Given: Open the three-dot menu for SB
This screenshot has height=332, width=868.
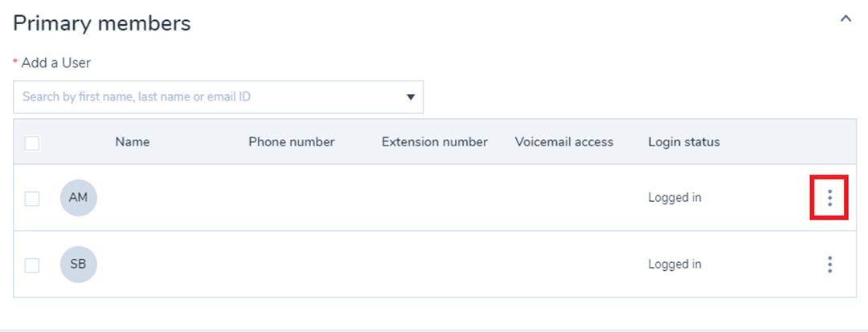Looking at the screenshot, I should point(829,264).
